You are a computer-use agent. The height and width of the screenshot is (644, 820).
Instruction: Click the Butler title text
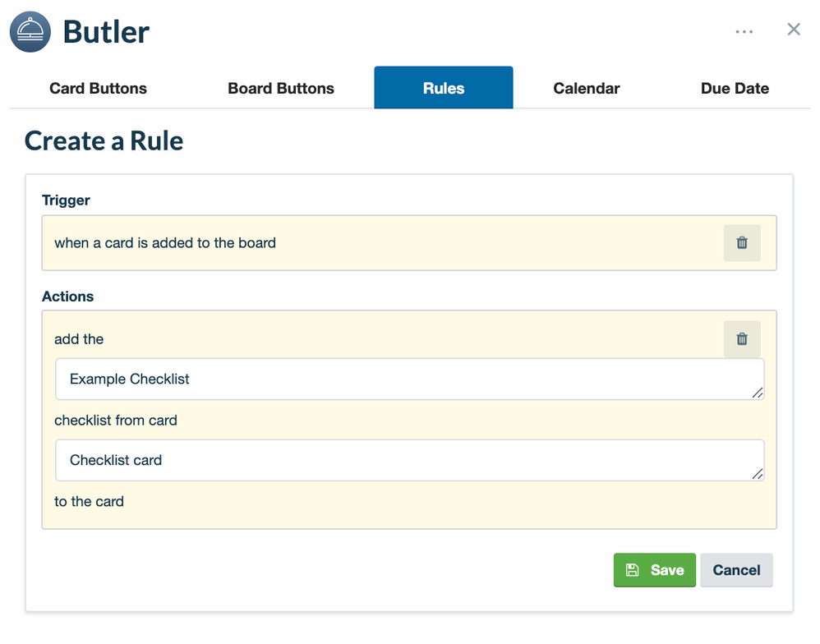106,32
